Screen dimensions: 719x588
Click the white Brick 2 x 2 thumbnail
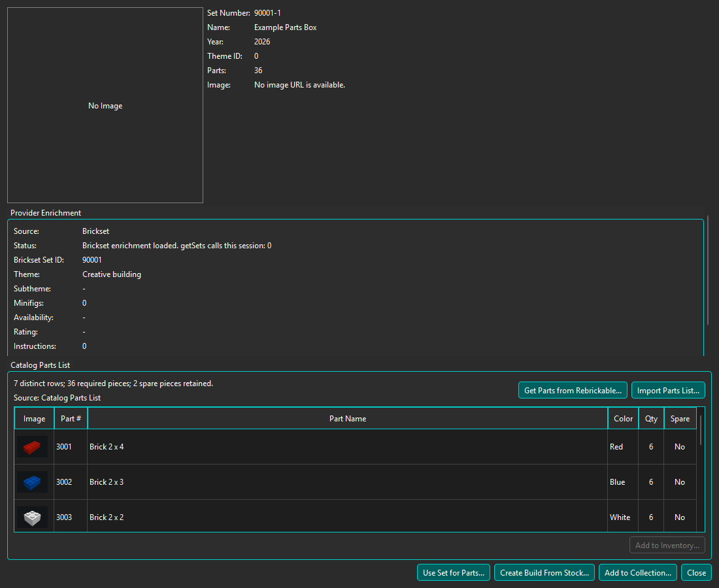[32, 517]
